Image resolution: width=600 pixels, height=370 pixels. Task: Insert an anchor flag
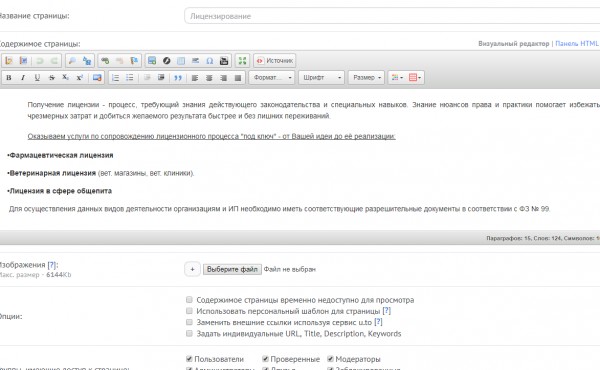coord(134,60)
